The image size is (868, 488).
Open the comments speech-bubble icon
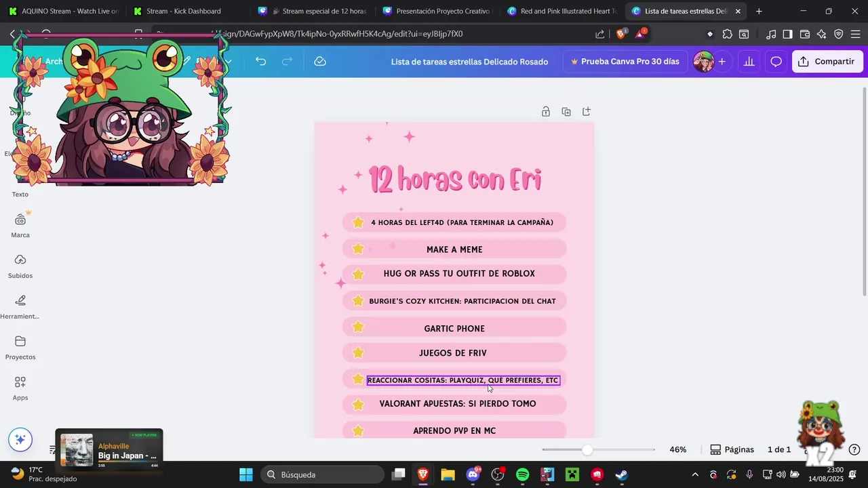tap(776, 62)
